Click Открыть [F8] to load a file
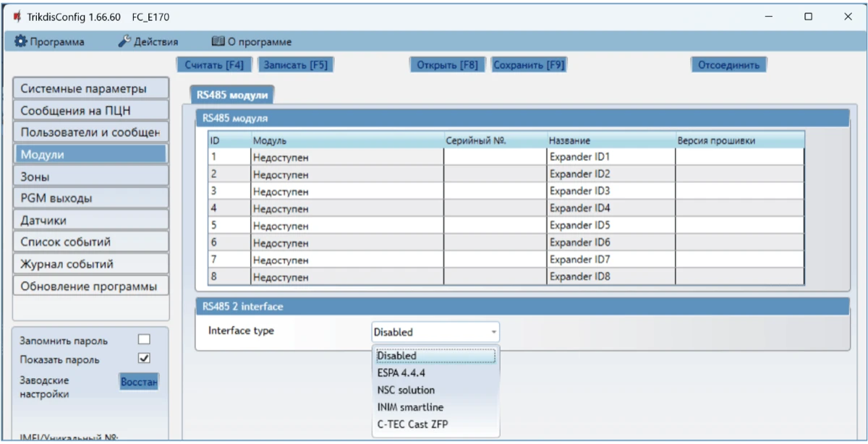868x444 pixels. [447, 65]
